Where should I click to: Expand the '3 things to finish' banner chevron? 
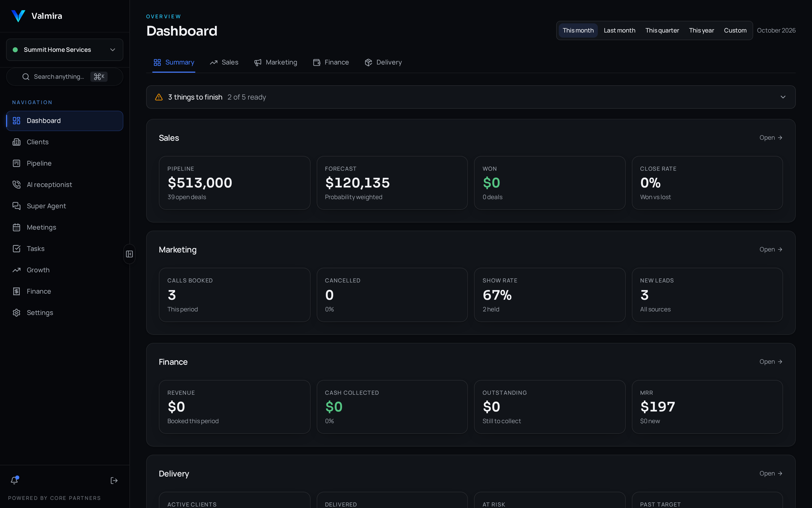783,97
